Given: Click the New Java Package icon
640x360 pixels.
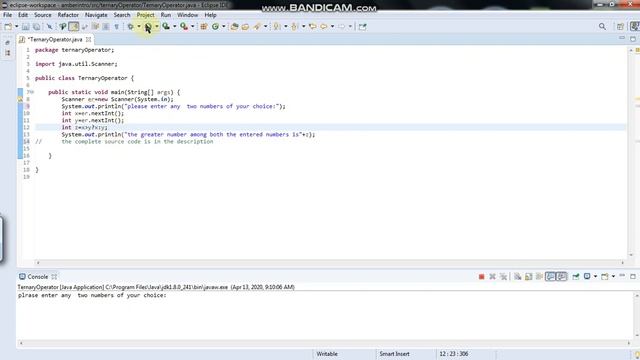Looking at the screenshot, I should [204, 27].
